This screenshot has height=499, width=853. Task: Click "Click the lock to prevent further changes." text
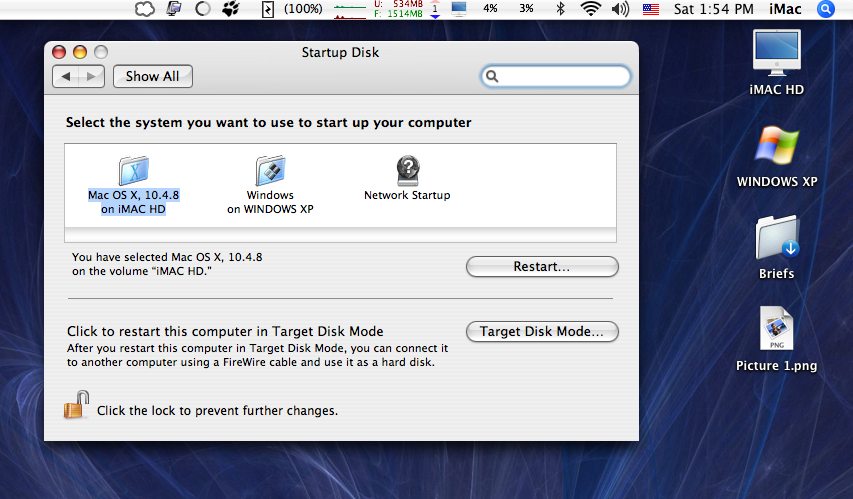click(x=217, y=410)
